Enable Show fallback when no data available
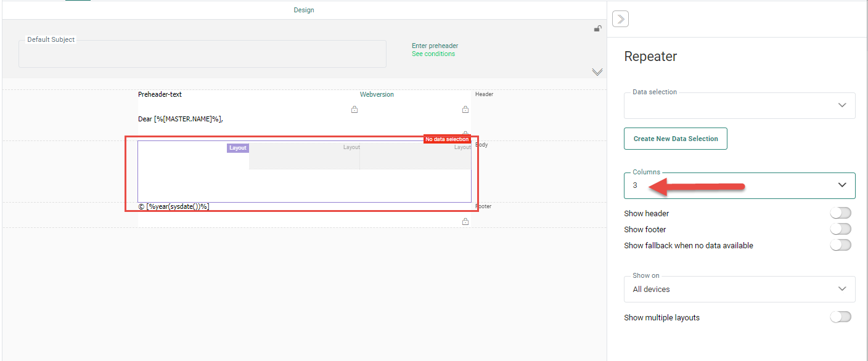 click(840, 245)
